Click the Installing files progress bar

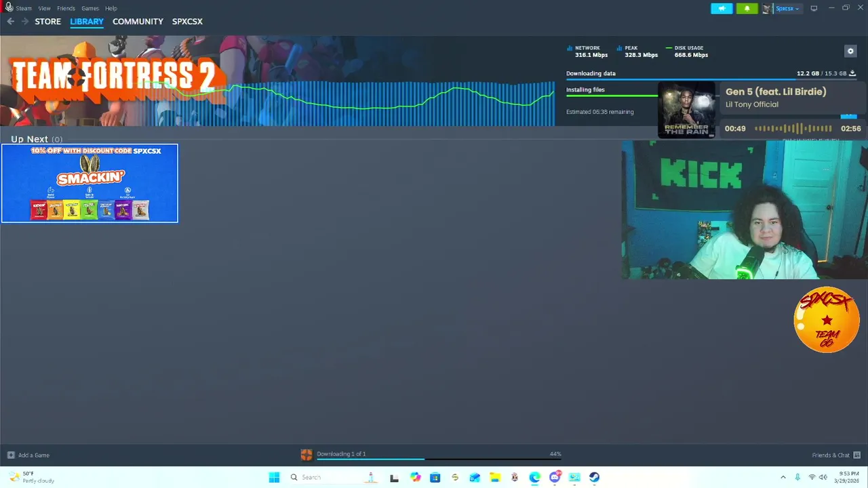point(612,96)
